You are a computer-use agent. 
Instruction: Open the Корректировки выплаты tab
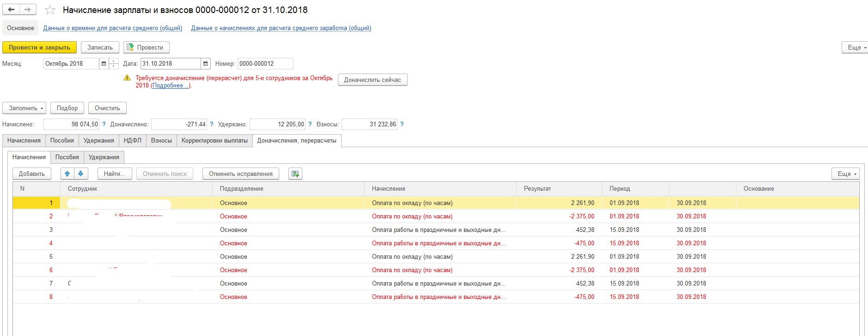[x=214, y=141]
